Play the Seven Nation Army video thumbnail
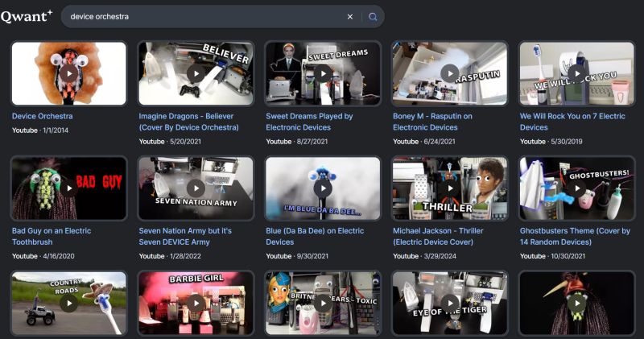 (196, 188)
